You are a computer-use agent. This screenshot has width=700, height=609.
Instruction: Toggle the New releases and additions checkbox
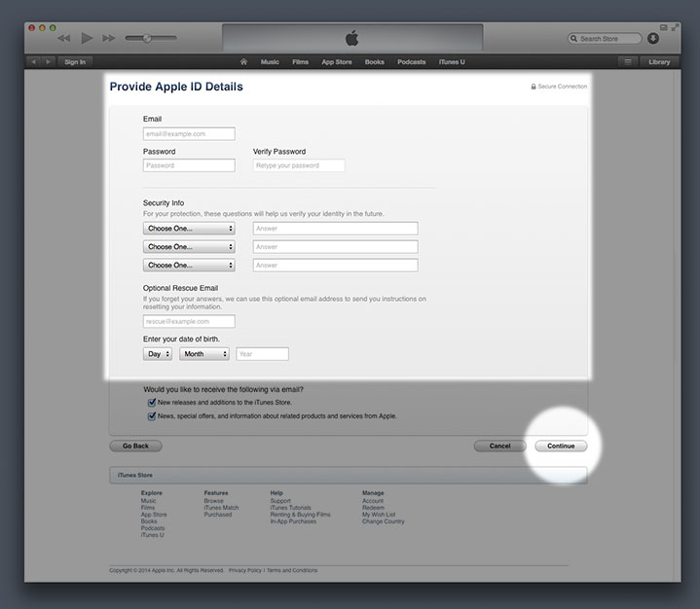coord(152,402)
